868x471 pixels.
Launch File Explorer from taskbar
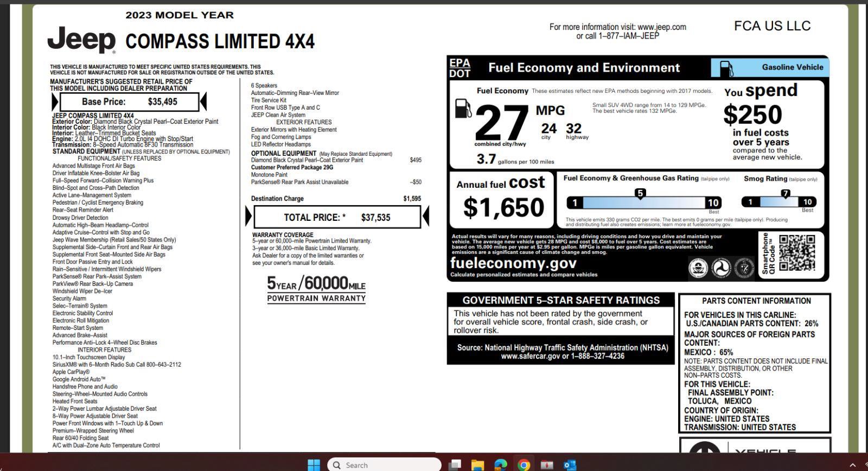pyautogui.click(x=477, y=465)
